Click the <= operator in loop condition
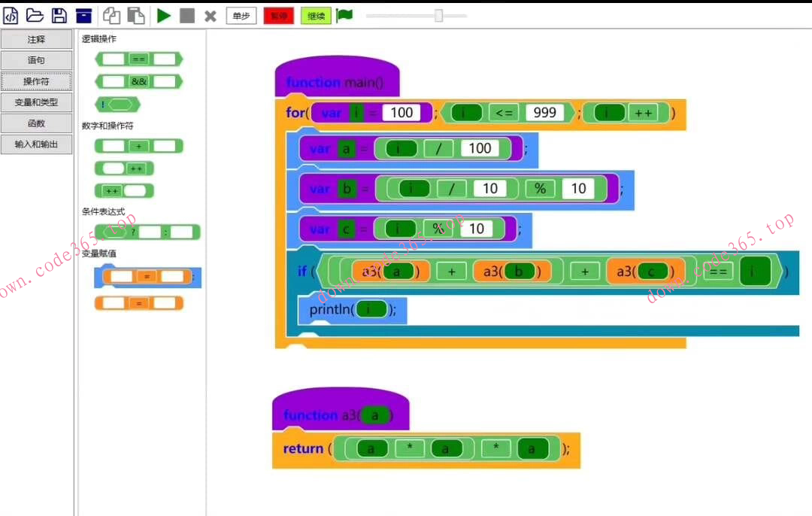This screenshot has height=516, width=812. pyautogui.click(x=504, y=112)
